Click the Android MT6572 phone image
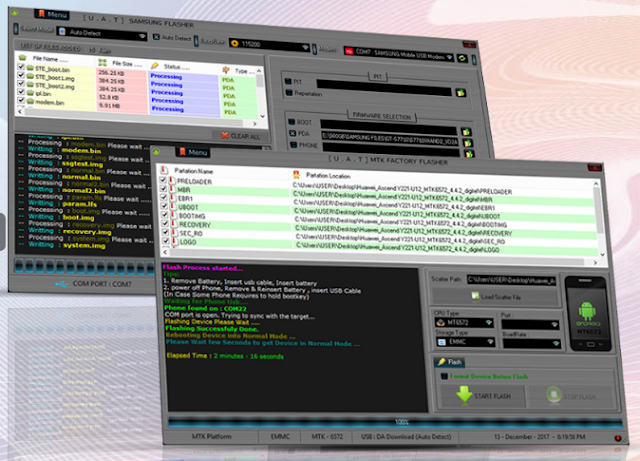This screenshot has height=461, width=640. coord(588,314)
